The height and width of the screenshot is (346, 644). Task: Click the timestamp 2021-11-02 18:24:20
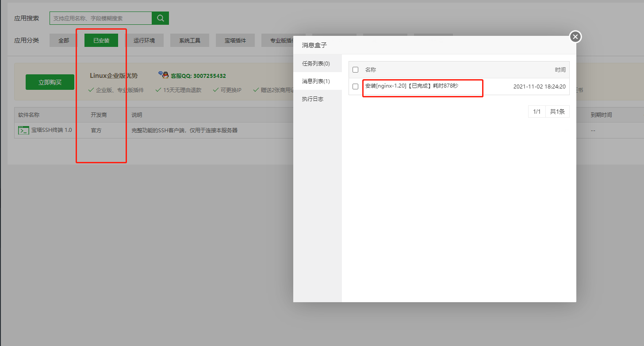[539, 86]
